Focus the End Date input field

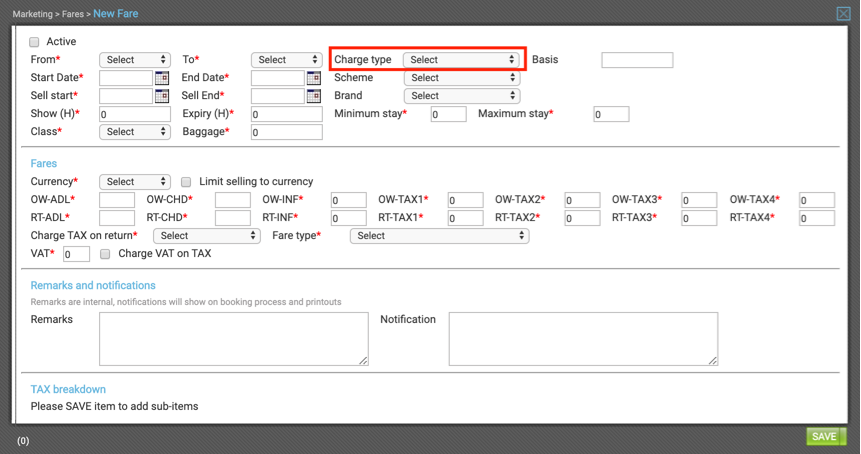278,78
